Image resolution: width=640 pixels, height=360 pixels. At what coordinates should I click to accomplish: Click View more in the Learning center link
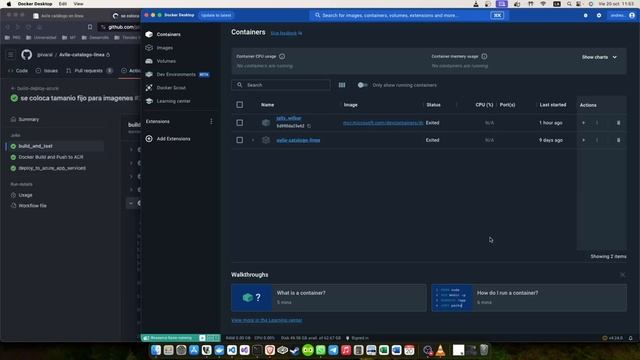[267, 320]
